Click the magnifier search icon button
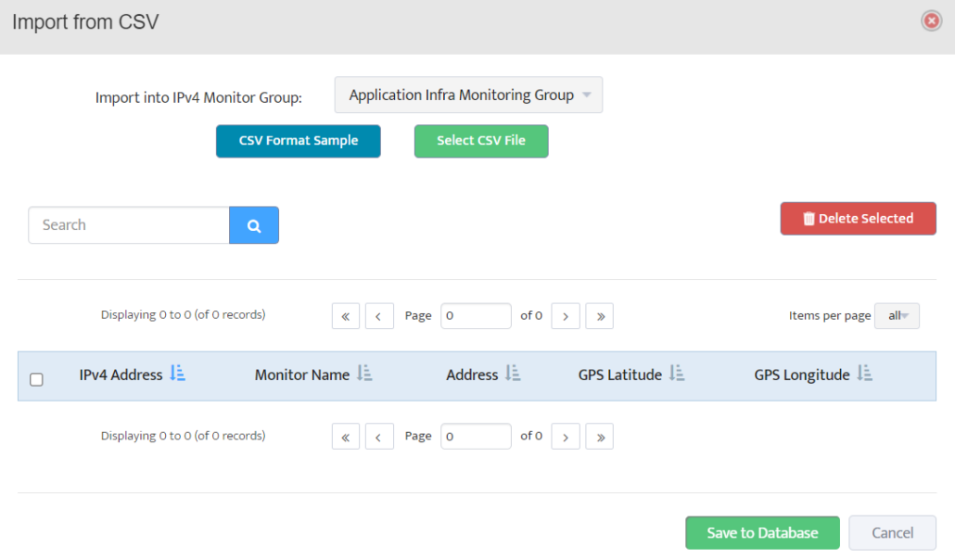The height and width of the screenshot is (560, 955). (x=253, y=225)
